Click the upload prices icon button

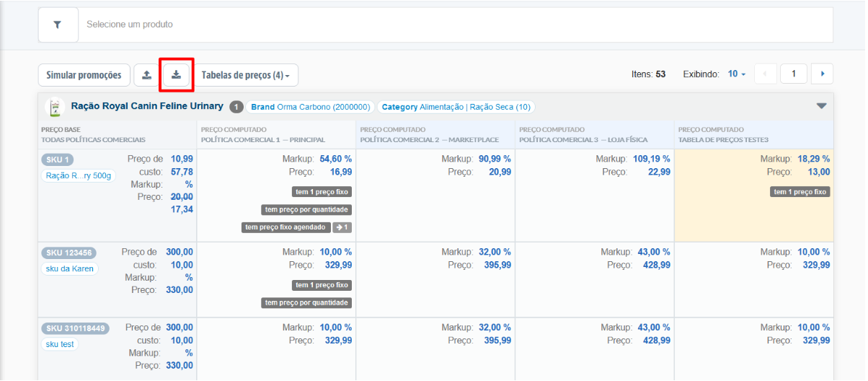tap(147, 75)
